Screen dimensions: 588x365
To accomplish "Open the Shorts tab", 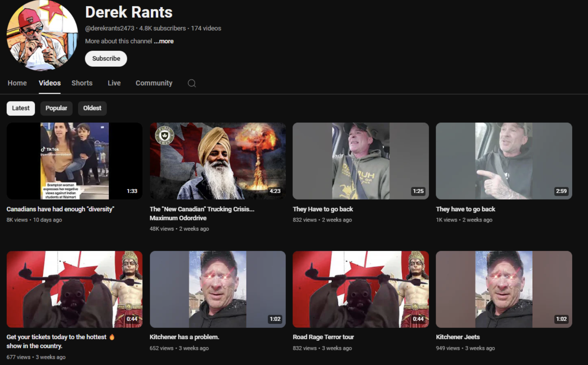I will tap(82, 83).
